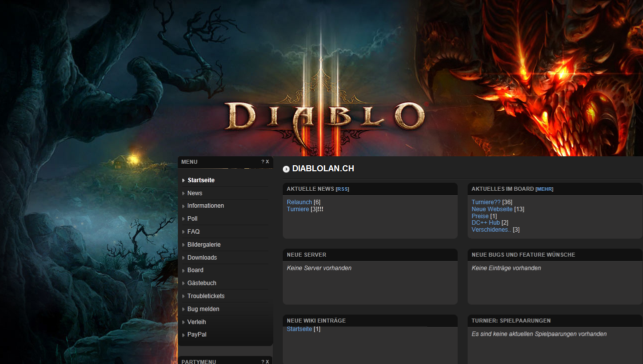Close the MENU box with its X

pos(267,162)
